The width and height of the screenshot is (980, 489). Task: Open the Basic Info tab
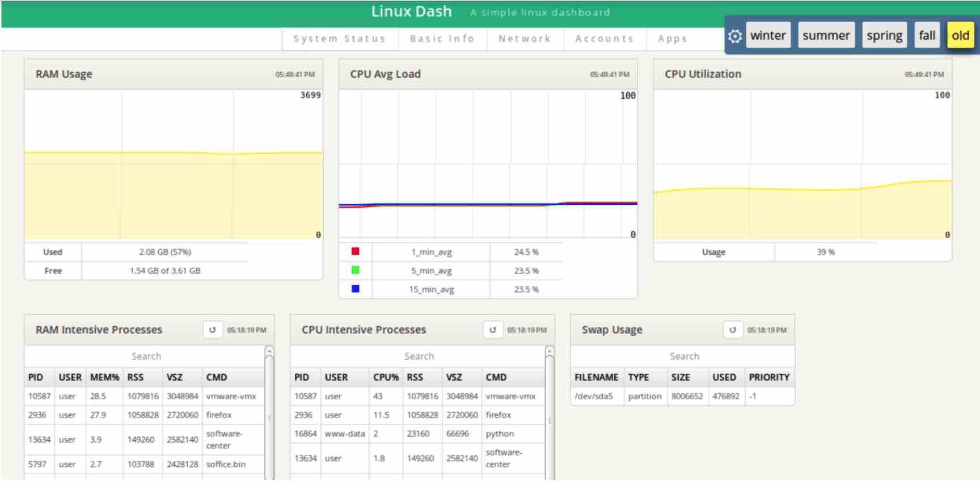(442, 39)
